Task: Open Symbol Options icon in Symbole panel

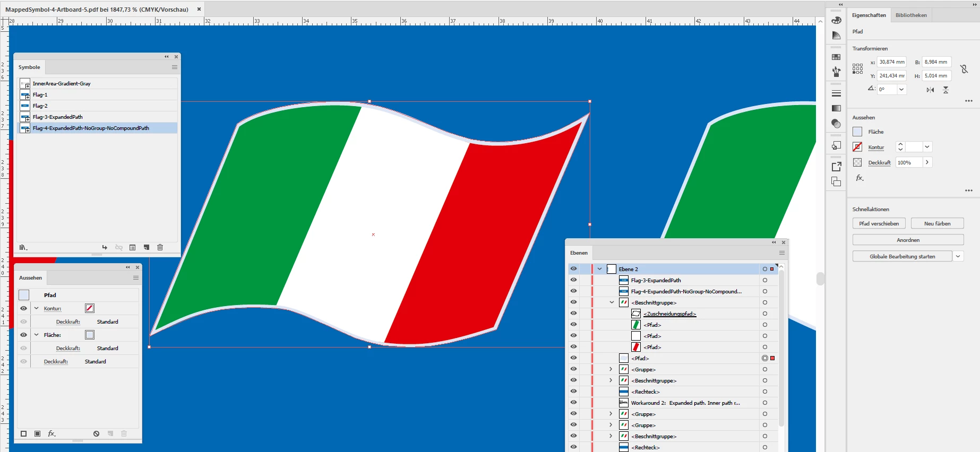Action: click(x=132, y=247)
